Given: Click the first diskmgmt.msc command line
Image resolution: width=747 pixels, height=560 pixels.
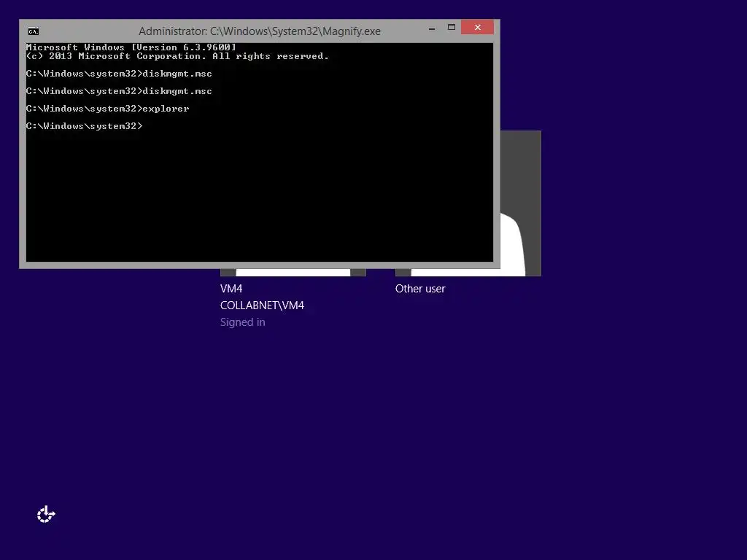Looking at the screenshot, I should 119,74.
